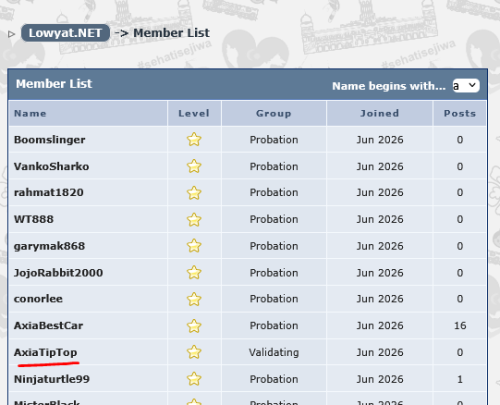This screenshot has height=405, width=500.
Task: Click the star icon in JojoRabbit2000's row
Action: 194,273
